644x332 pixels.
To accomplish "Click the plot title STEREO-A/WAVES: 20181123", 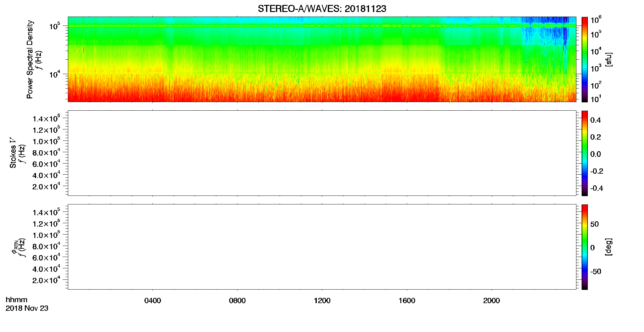I will click(322, 9).
